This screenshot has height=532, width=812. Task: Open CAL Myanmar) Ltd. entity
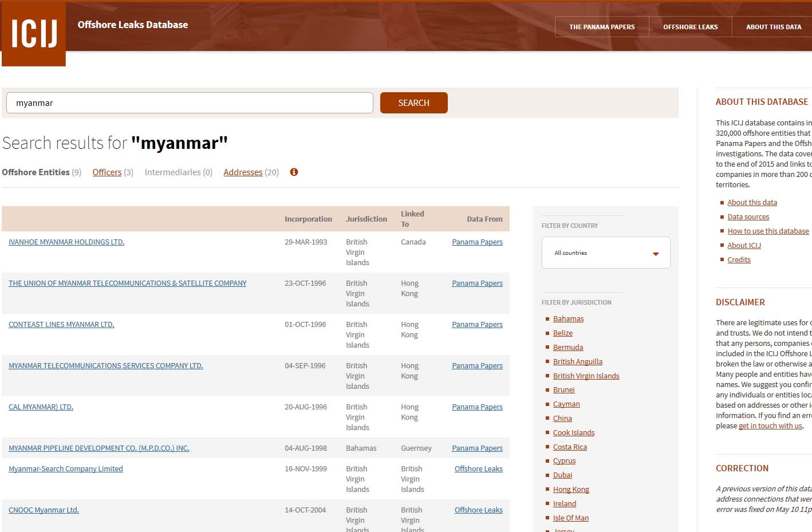41,407
